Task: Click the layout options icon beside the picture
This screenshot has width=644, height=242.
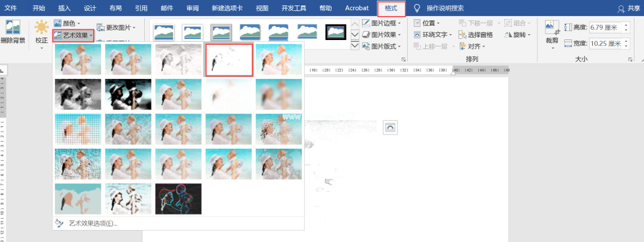Action: [390, 128]
